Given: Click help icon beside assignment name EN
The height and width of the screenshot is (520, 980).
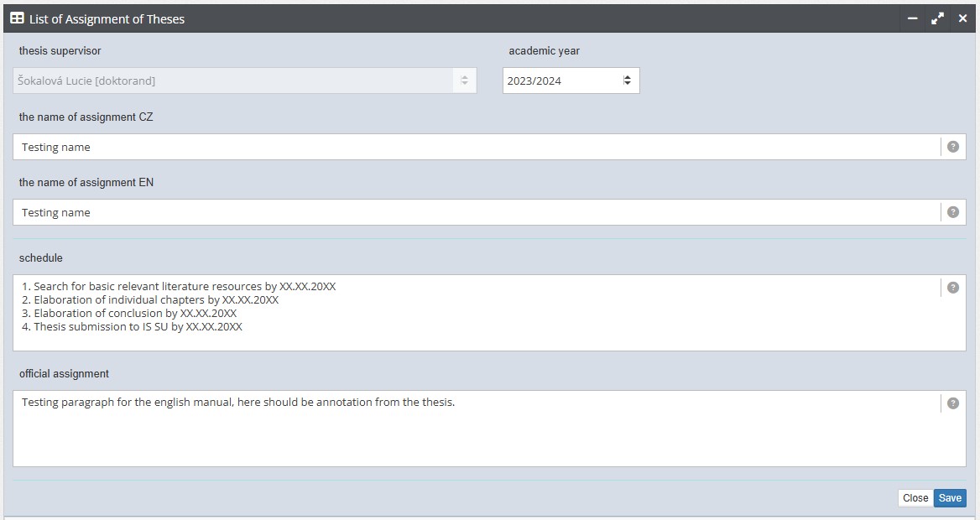Looking at the screenshot, I should [952, 212].
